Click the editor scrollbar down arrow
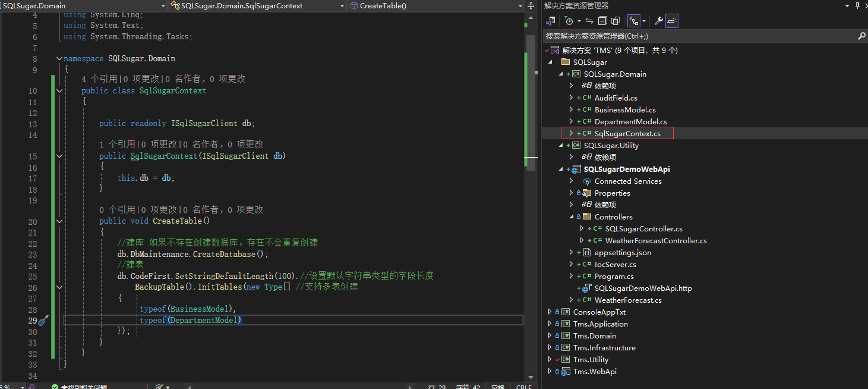The image size is (868, 389). (531, 376)
